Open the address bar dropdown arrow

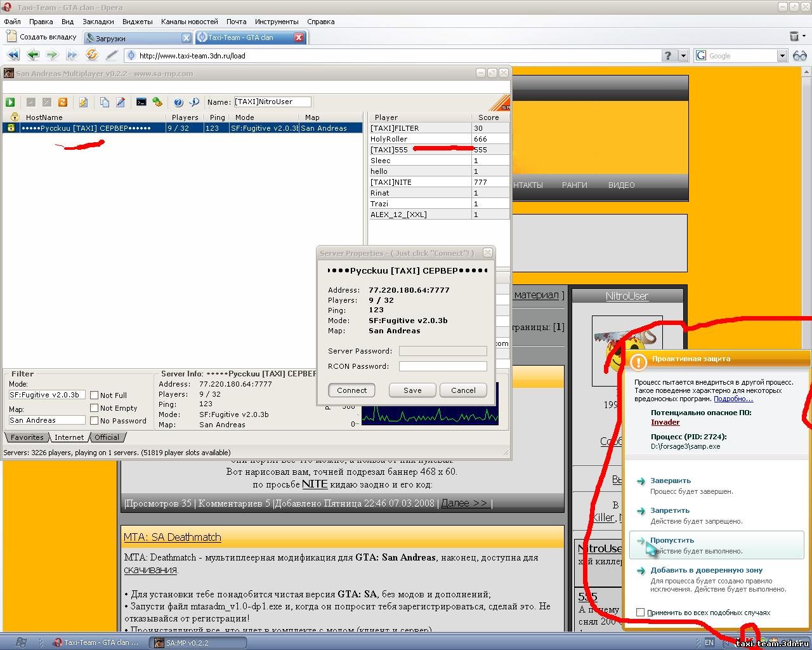click(x=683, y=56)
